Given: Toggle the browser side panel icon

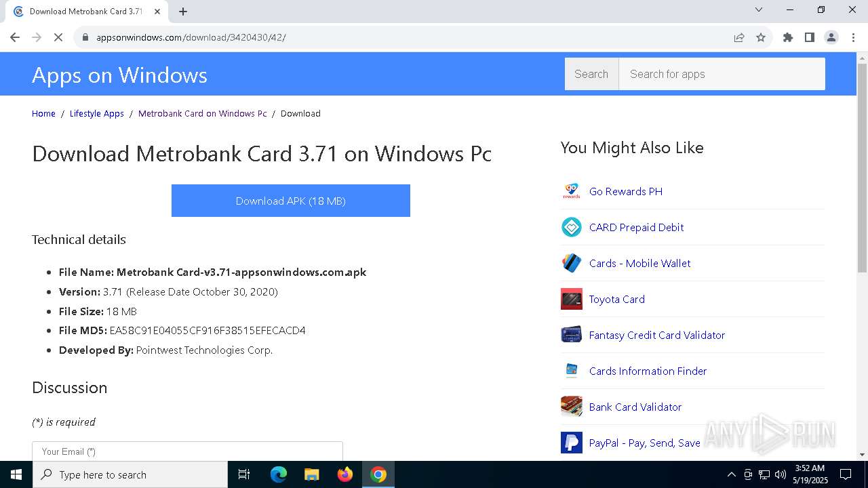Looking at the screenshot, I should click(810, 37).
